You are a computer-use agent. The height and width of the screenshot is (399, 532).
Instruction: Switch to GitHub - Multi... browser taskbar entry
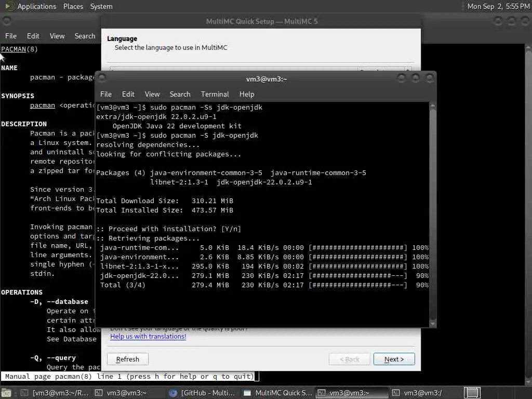tap(203, 393)
